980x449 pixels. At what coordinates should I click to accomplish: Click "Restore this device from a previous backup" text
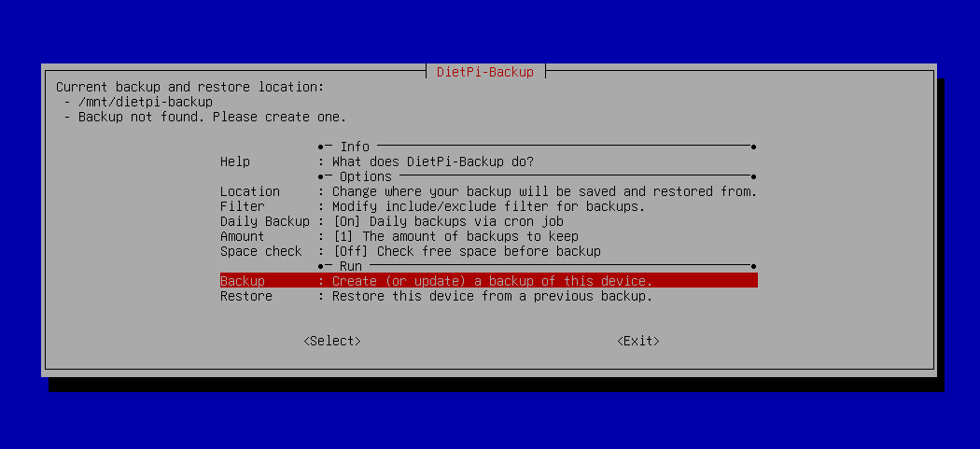click(x=492, y=296)
